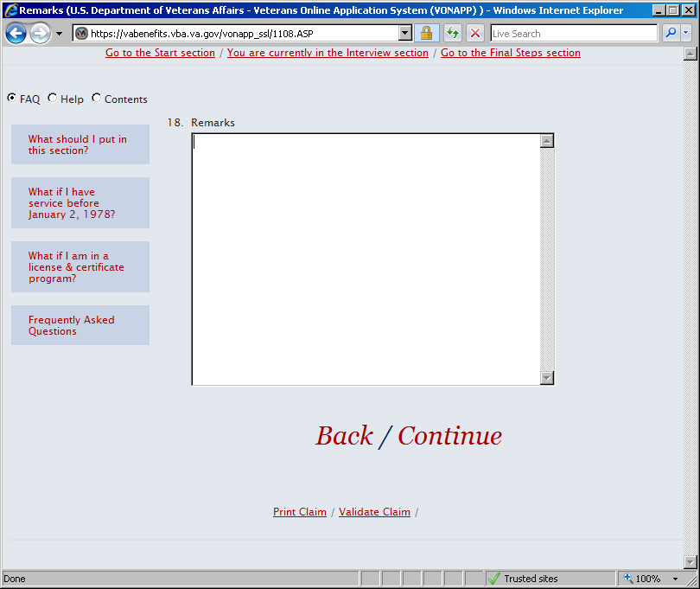Click the green Refresh icon

point(453,34)
